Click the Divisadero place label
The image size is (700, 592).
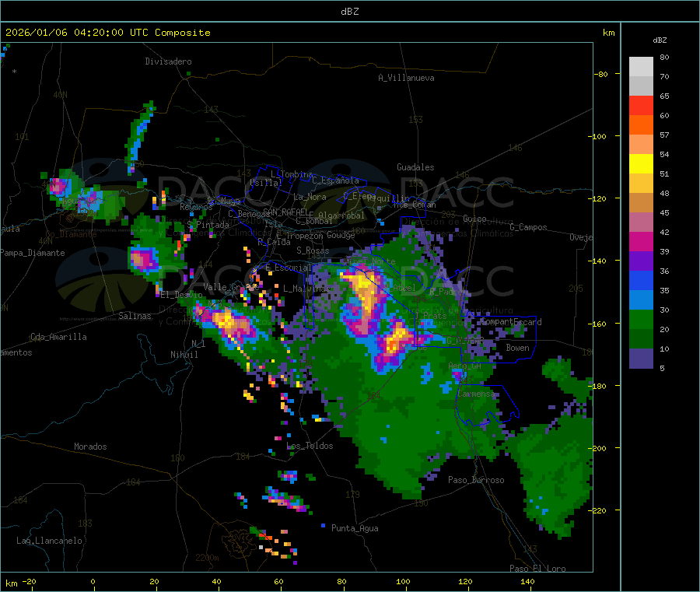tap(168, 61)
